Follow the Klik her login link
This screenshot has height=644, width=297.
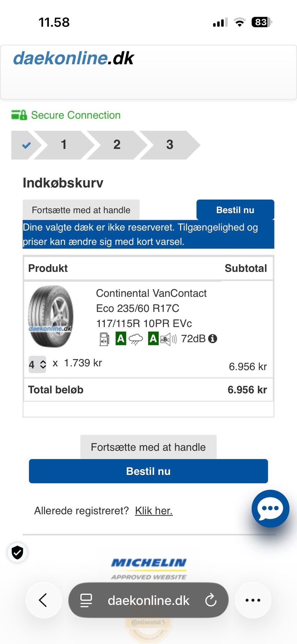[154, 511]
